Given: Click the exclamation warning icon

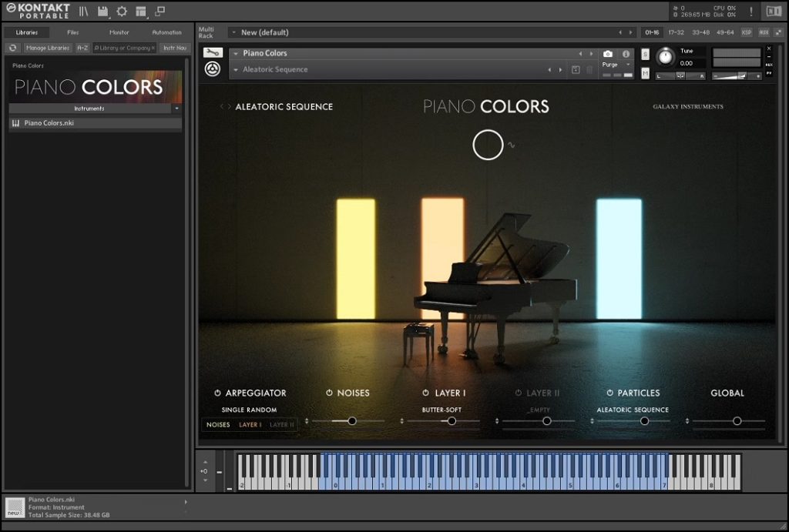Looking at the screenshot, I should click(x=751, y=12).
